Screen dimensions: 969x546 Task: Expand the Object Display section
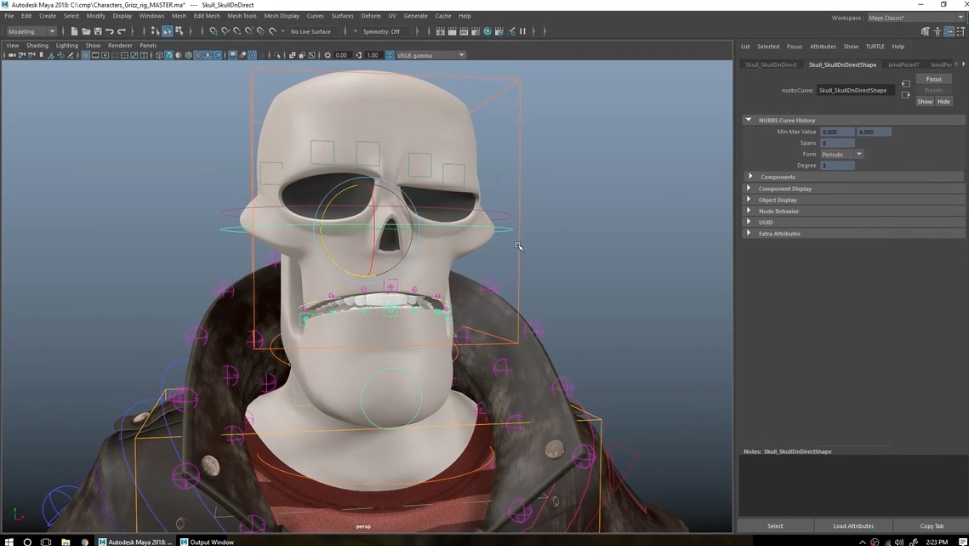(749, 200)
